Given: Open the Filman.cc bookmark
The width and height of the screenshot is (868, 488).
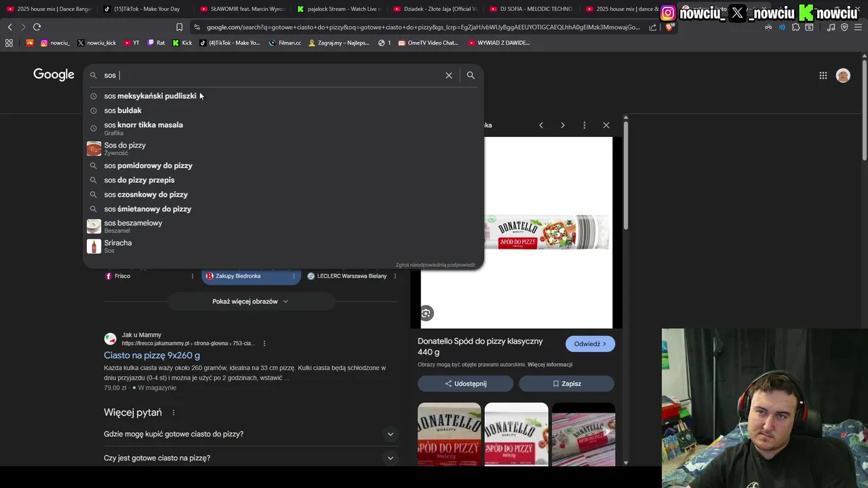Looking at the screenshot, I should [285, 43].
